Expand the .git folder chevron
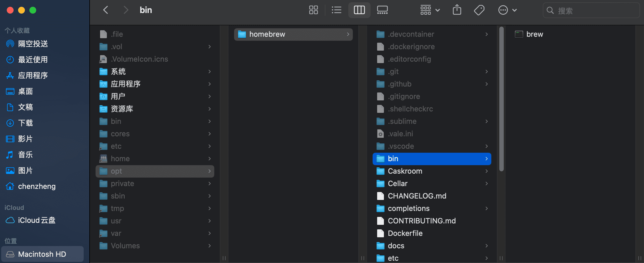The image size is (644, 263). 487,72
